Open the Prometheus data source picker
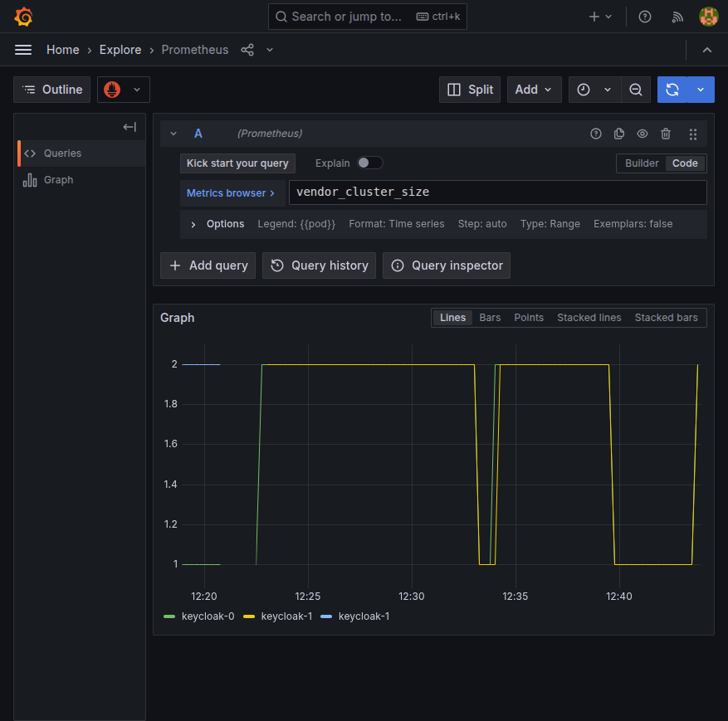Image resolution: width=728 pixels, height=721 pixels. pyautogui.click(x=124, y=90)
